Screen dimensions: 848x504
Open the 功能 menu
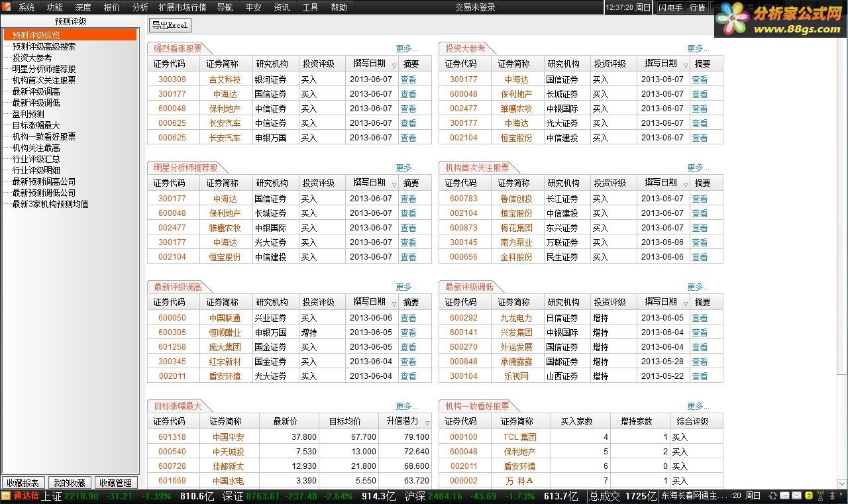(x=55, y=8)
